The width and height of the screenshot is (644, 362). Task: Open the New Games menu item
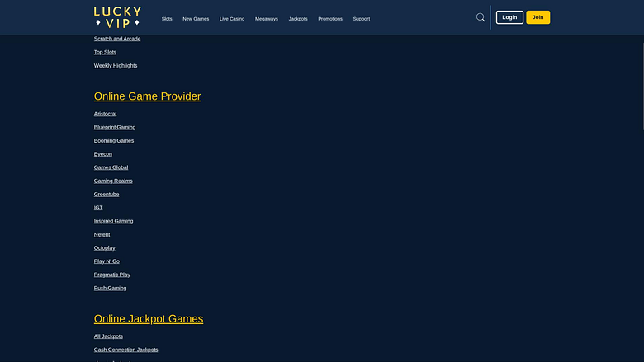coord(196,19)
